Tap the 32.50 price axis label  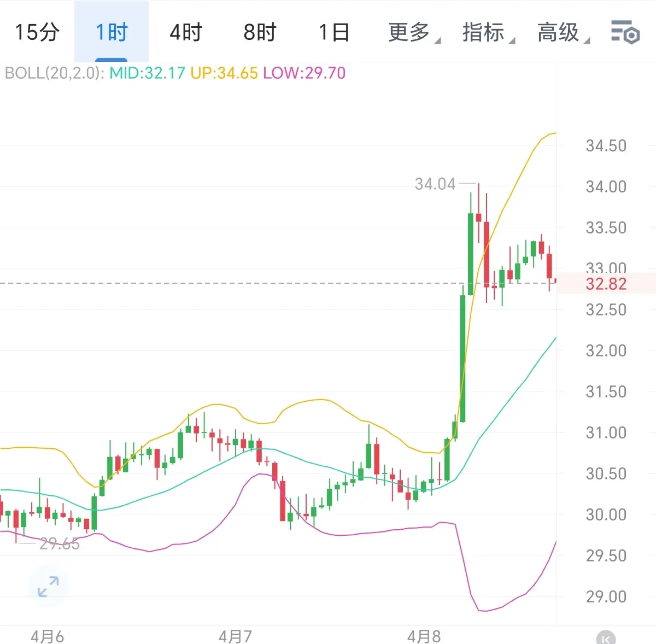click(x=606, y=310)
